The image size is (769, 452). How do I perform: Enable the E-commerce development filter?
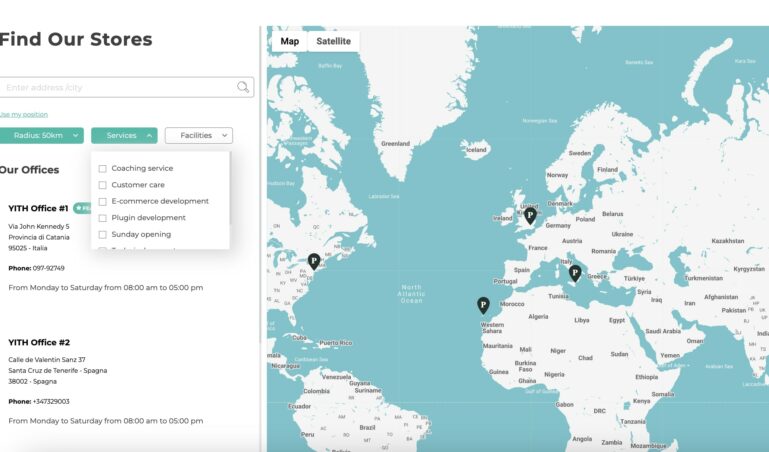coord(103,201)
